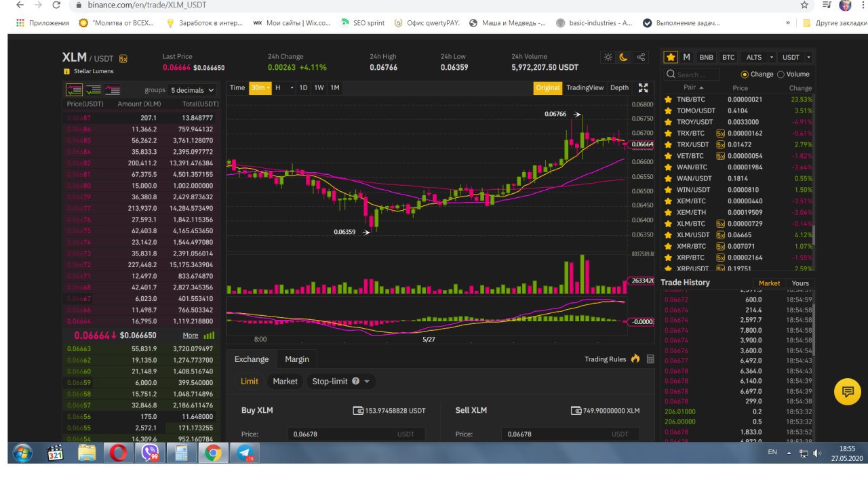Click the Sell XLM Price input field
The width and height of the screenshot is (868, 488).
coord(570,434)
